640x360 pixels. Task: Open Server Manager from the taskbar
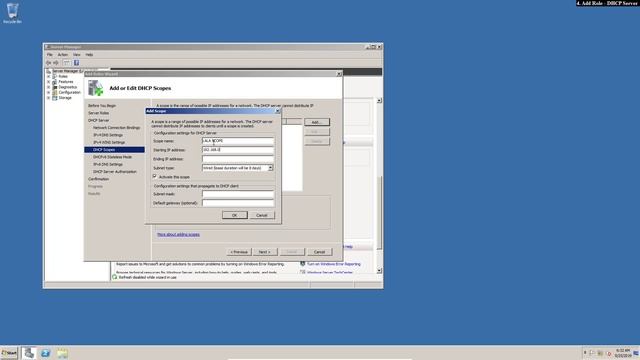click(29, 353)
